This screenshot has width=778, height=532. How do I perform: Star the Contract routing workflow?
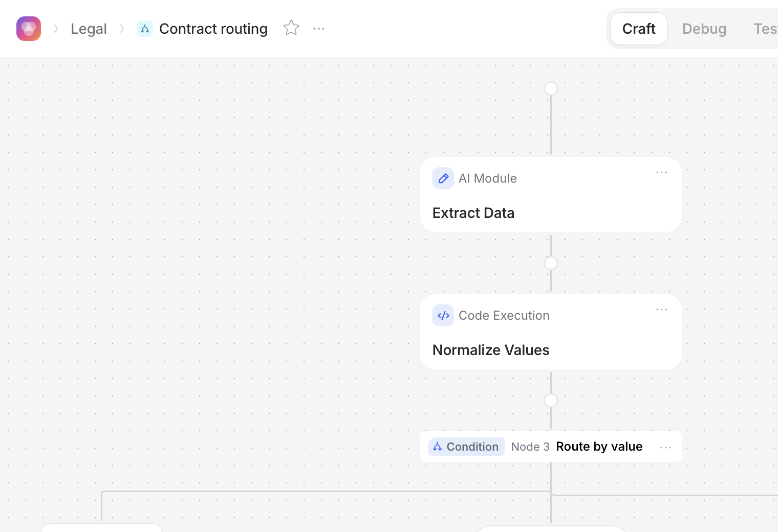(x=291, y=28)
